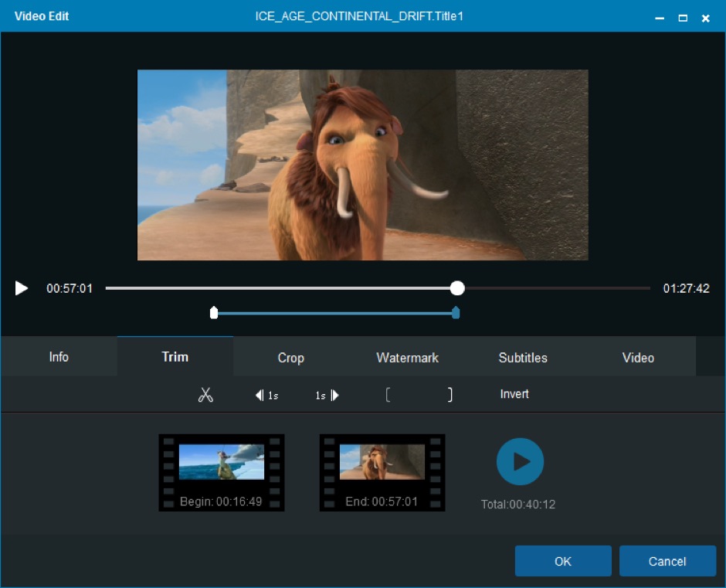Click the scissors cut icon
This screenshot has height=588, width=726.
(205, 395)
